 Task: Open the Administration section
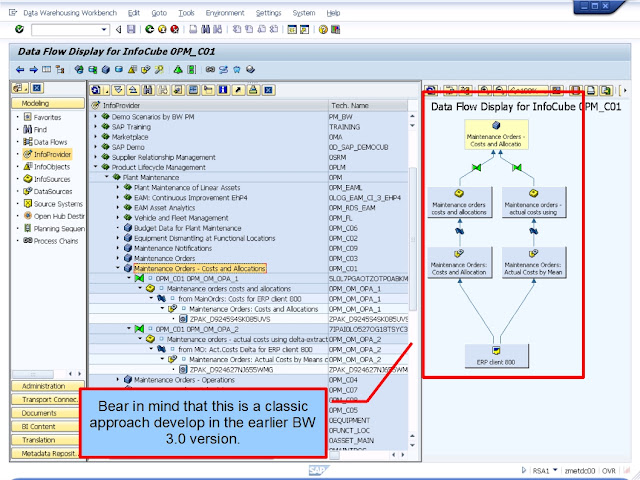(x=48, y=386)
